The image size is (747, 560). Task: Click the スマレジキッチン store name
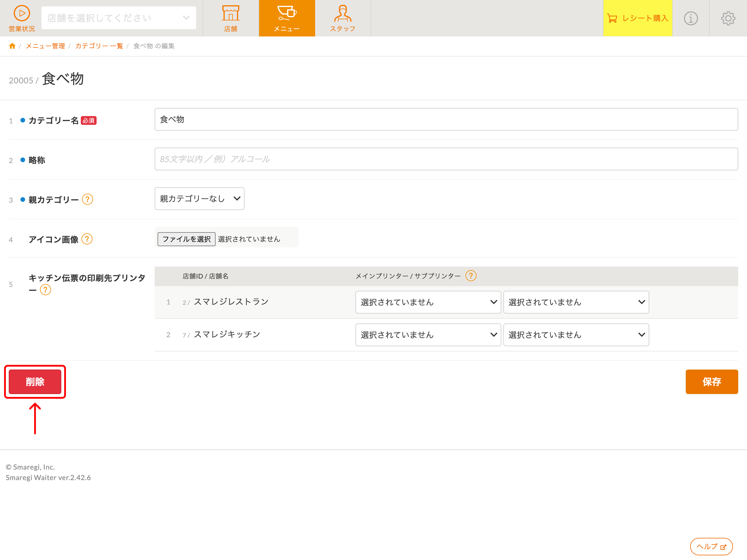[227, 335]
